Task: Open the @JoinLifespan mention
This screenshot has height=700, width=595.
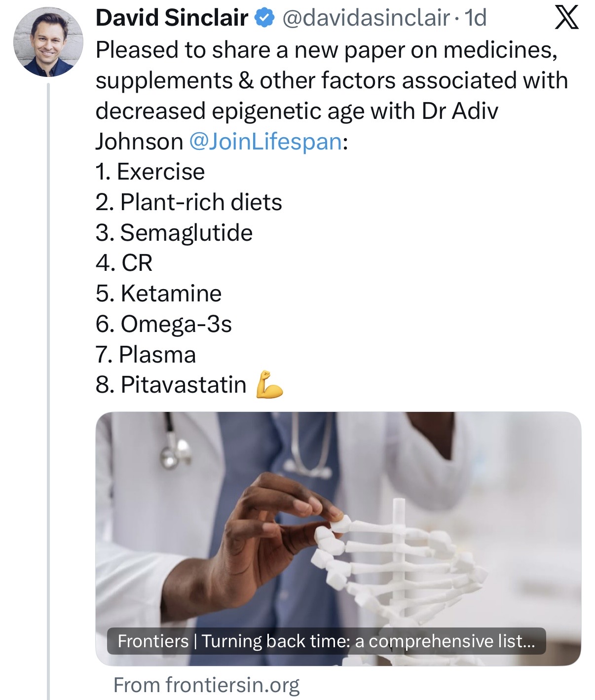Action: tap(265, 142)
